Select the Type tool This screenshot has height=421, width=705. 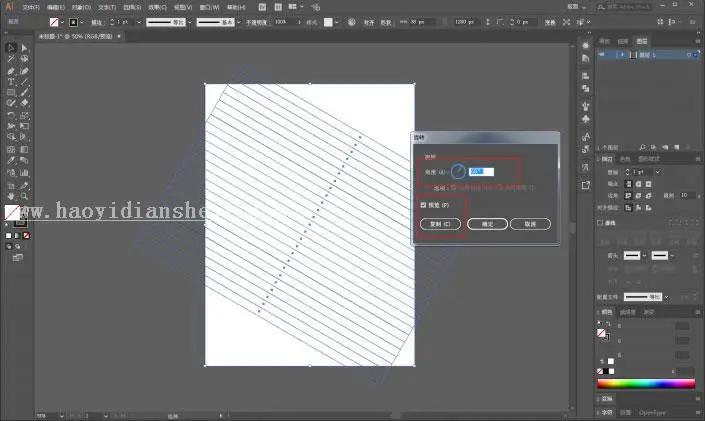tap(11, 82)
